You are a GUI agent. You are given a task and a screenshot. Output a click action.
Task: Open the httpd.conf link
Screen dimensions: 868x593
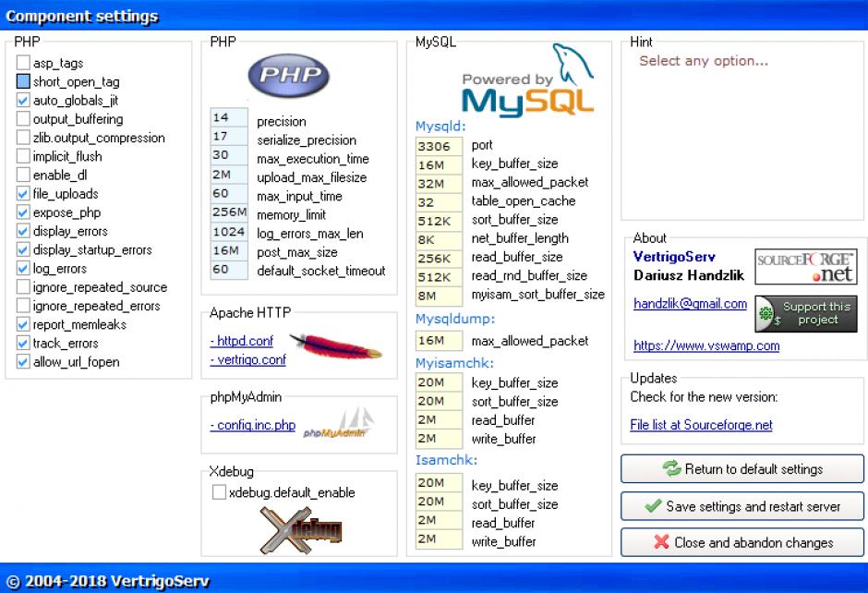point(242,341)
